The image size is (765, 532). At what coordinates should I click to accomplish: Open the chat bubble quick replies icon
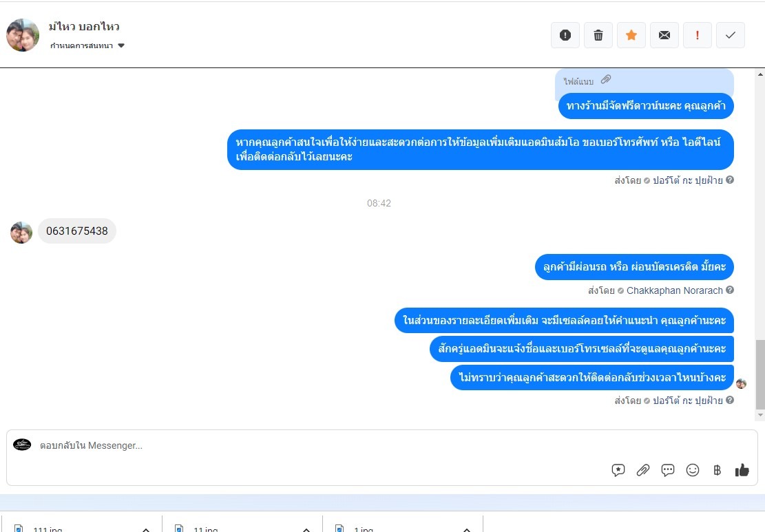coord(667,469)
